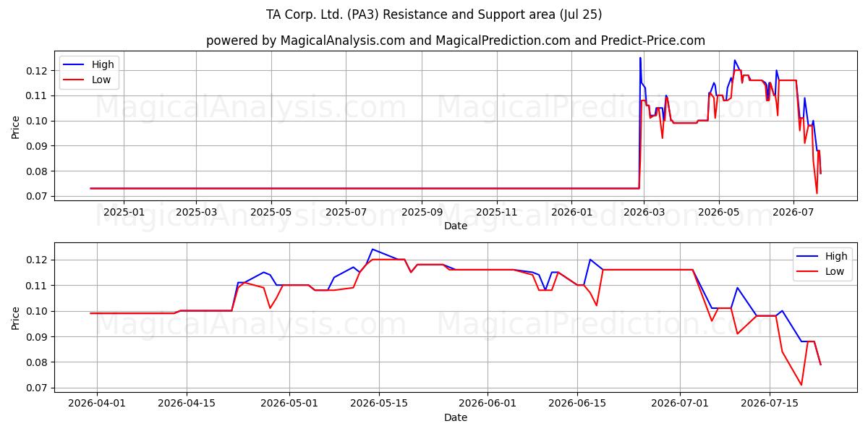This screenshot has height=434, width=868.
Task: Click the '2026-04-15' tick label
Action: click(187, 404)
